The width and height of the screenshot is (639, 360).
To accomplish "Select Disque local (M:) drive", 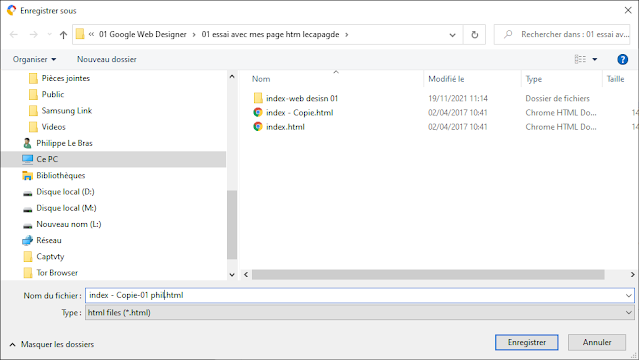I will click(66, 208).
